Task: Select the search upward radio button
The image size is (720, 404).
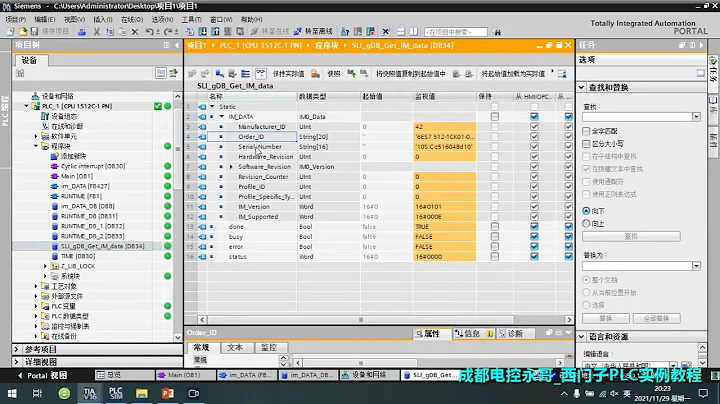Action: 586,224
